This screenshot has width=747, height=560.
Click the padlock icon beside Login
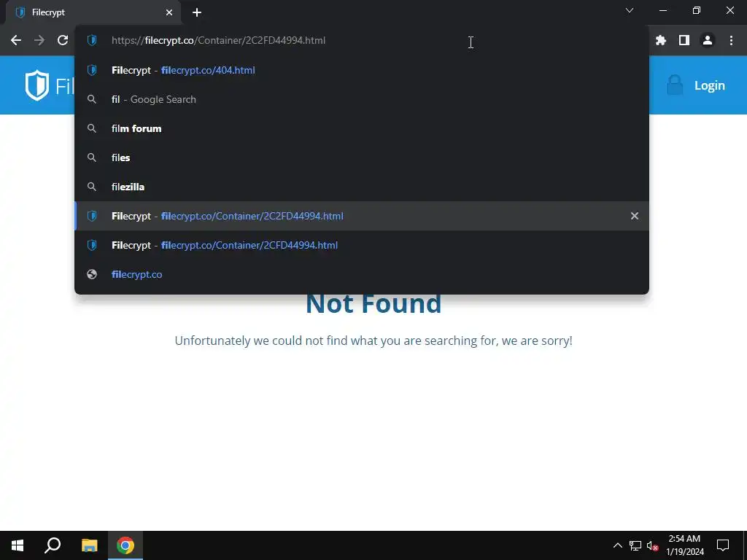click(x=675, y=85)
